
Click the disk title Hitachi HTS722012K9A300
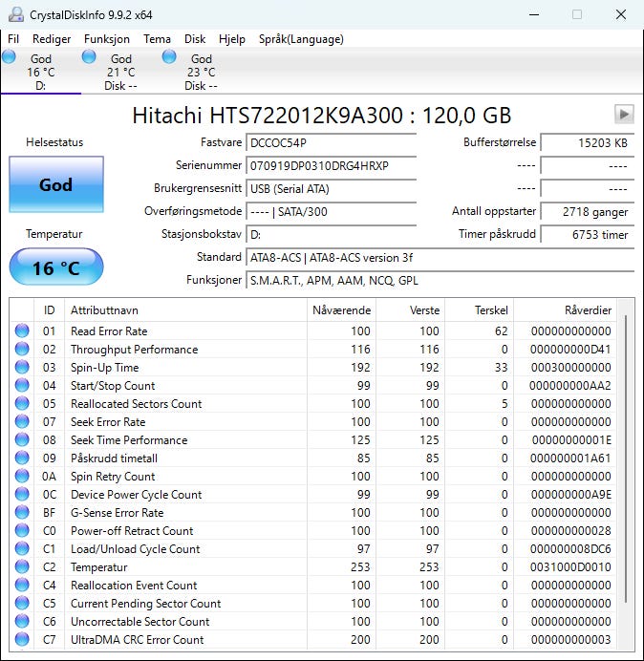(322, 115)
